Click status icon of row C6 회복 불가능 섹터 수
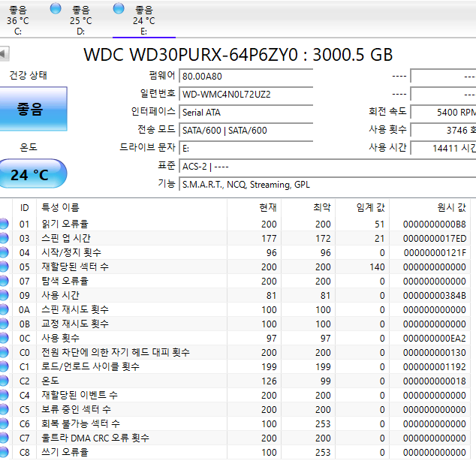The image size is (476, 476). [x=4, y=423]
